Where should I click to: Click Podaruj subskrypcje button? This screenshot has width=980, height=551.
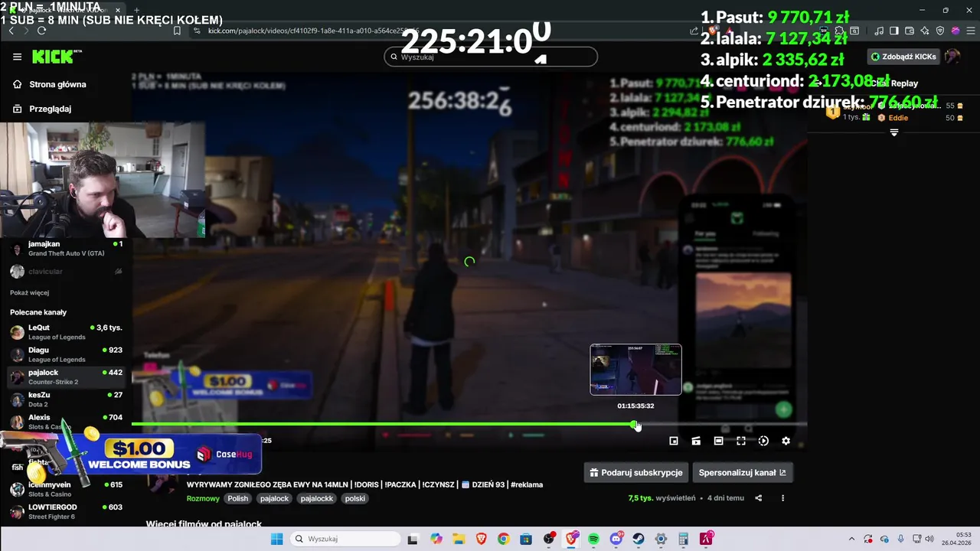click(636, 473)
